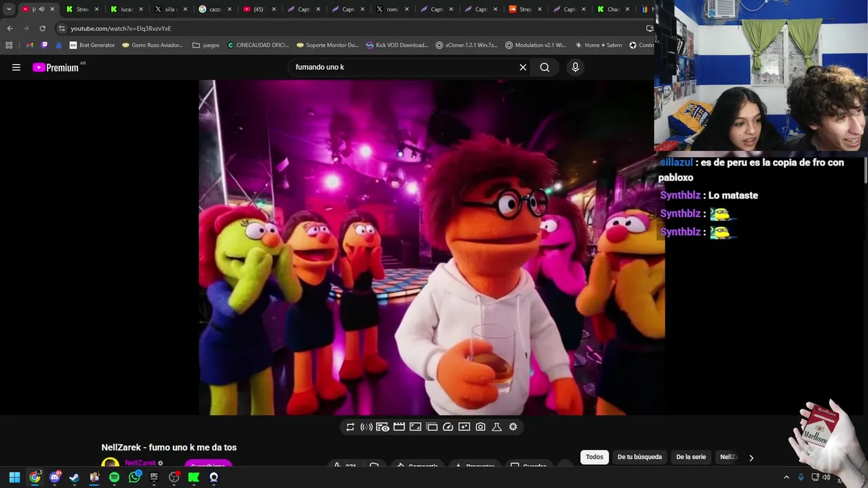Open the Windows Start menu
The image size is (868, 488).
(14, 477)
